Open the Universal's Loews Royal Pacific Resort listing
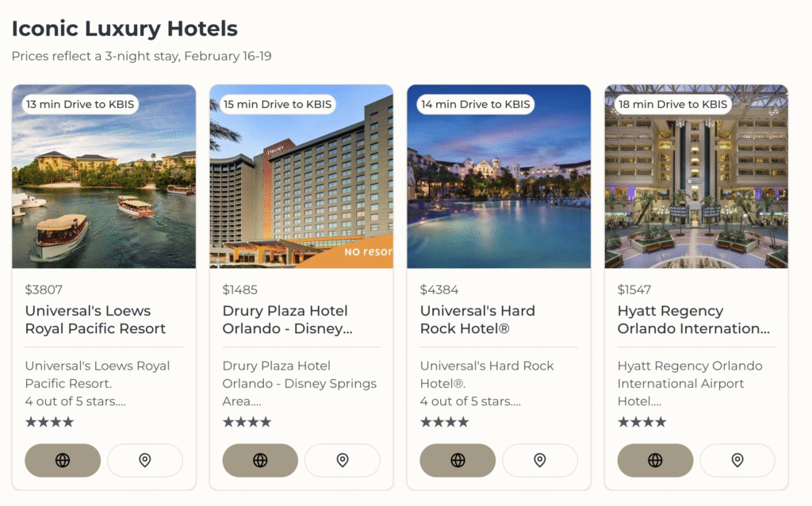 [x=97, y=320]
